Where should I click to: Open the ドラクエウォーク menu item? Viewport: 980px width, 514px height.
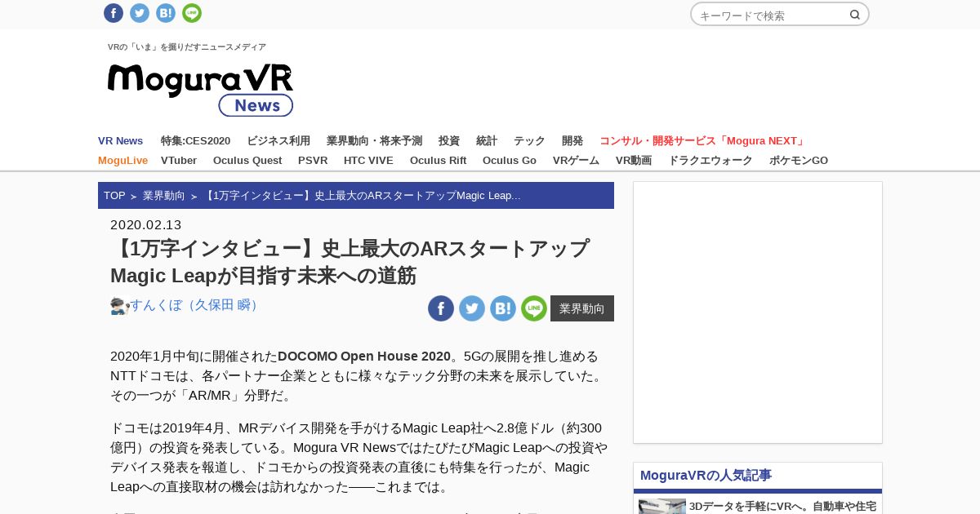710,161
